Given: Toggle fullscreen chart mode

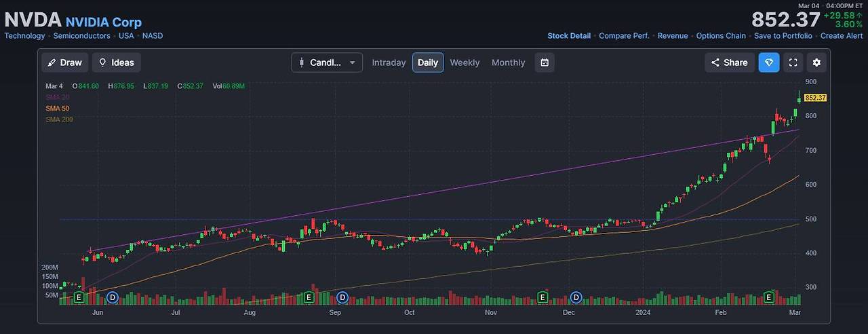Looking at the screenshot, I should pos(793,62).
